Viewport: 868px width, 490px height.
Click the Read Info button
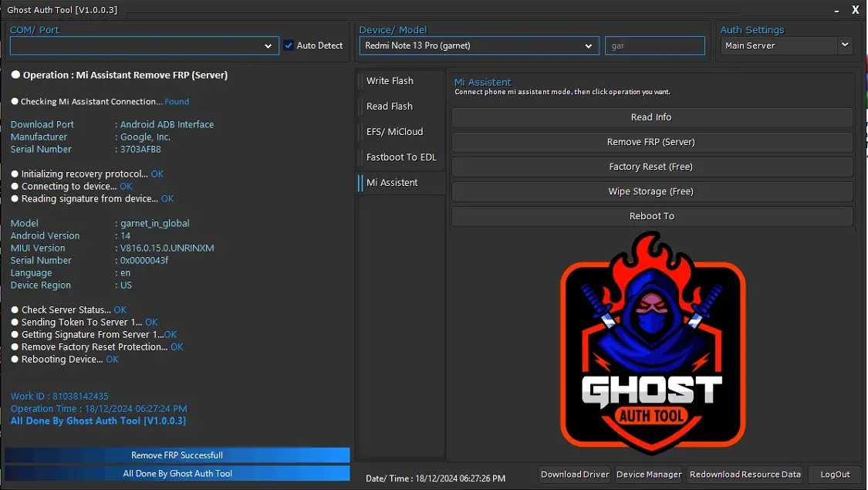(x=651, y=117)
